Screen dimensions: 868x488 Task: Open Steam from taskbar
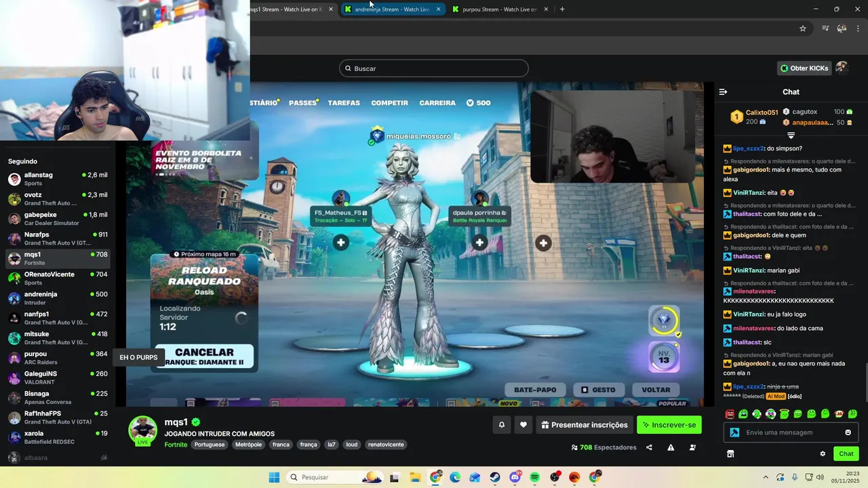[495, 477]
